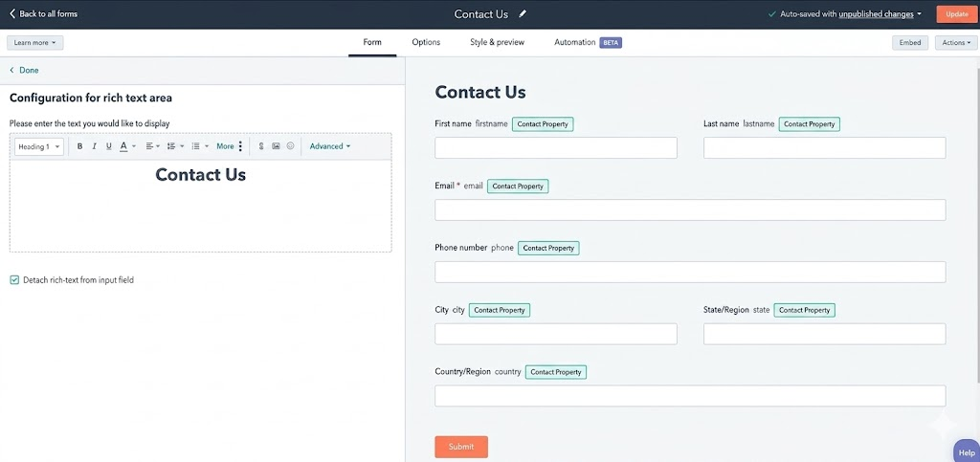Open the auto-saved unpublished changes dropdown
This screenshot has width=980, height=462.
point(845,13)
